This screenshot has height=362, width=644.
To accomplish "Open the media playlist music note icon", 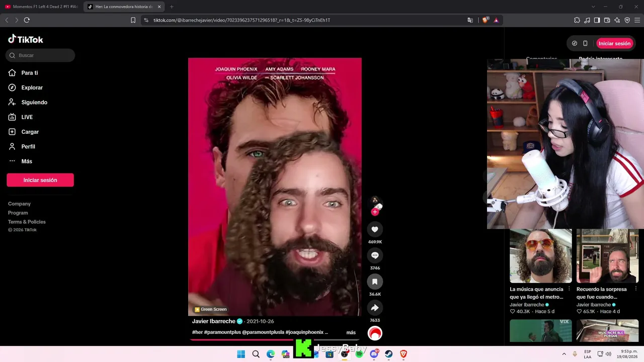I will (x=587, y=20).
